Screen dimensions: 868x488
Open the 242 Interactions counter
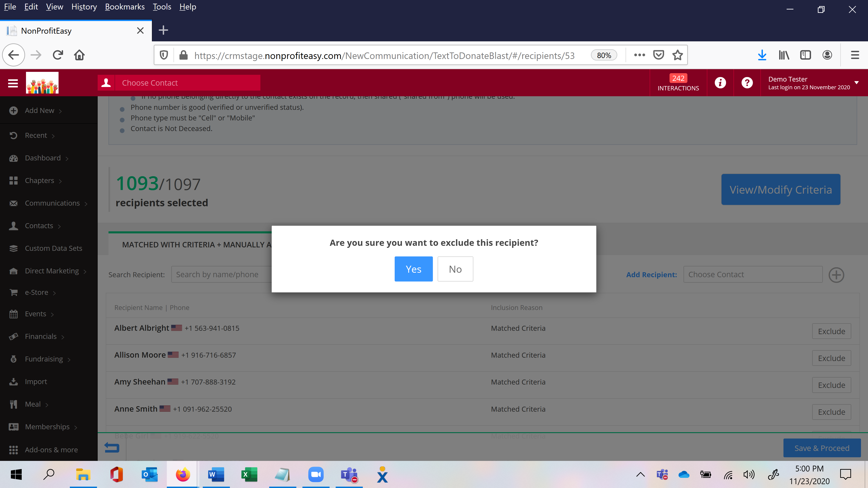678,83
